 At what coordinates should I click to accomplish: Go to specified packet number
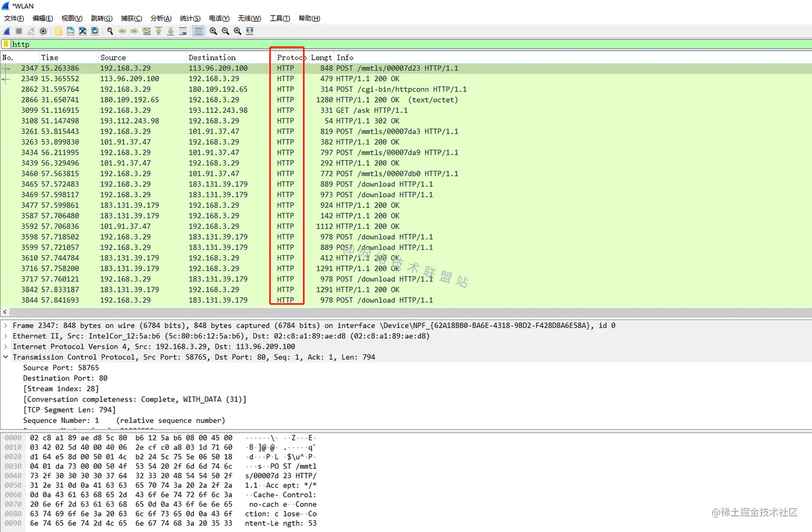coord(147,31)
